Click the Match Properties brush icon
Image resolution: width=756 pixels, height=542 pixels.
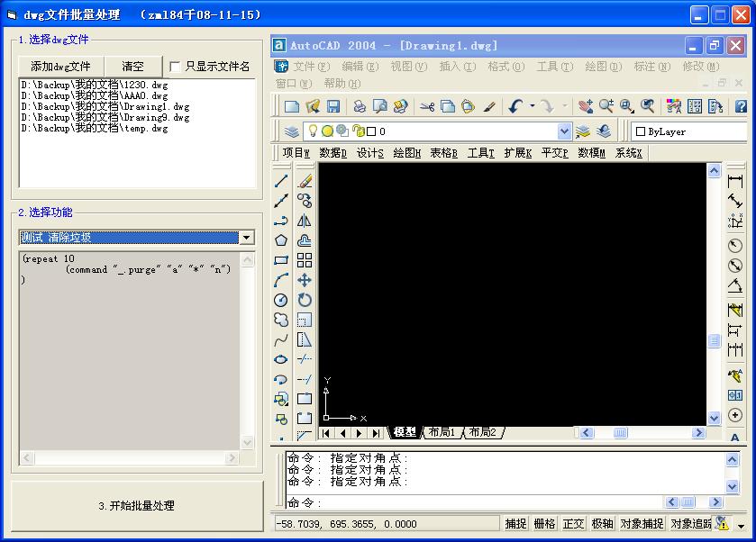point(489,106)
